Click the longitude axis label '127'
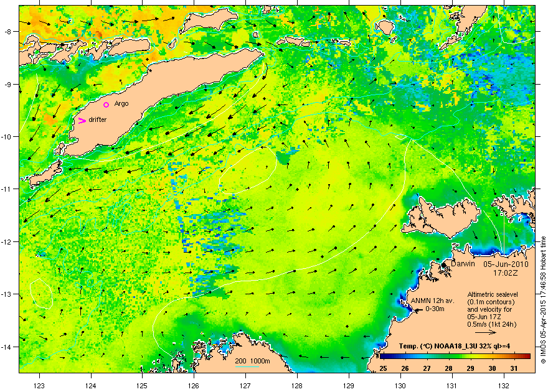This screenshot has height=392, width=548. 245,385
